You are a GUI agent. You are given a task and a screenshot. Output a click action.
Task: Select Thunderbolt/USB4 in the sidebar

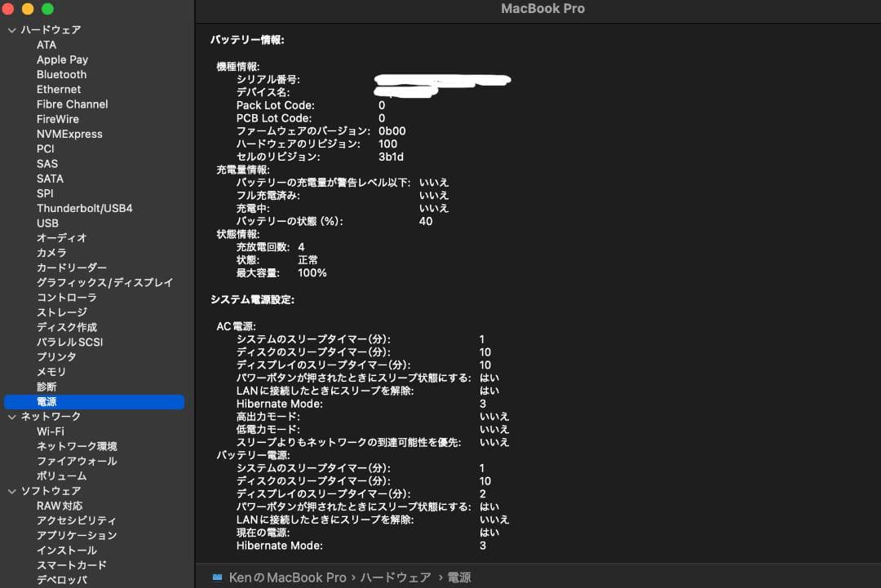point(83,208)
